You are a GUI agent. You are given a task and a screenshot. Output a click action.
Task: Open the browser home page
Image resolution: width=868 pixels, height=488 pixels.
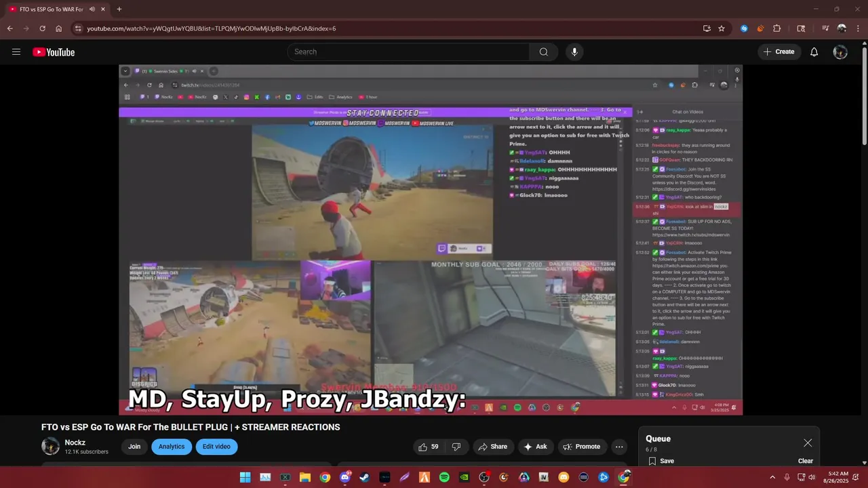click(59, 28)
